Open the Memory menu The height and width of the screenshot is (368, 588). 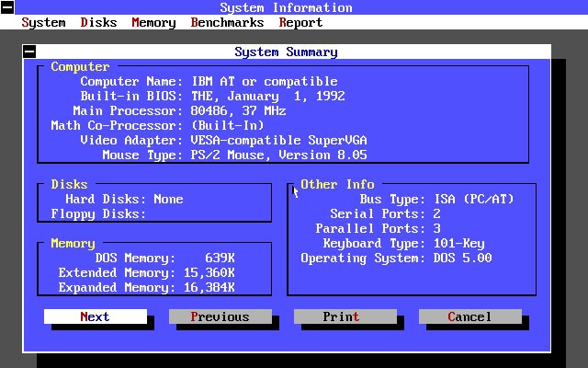pyautogui.click(x=153, y=22)
